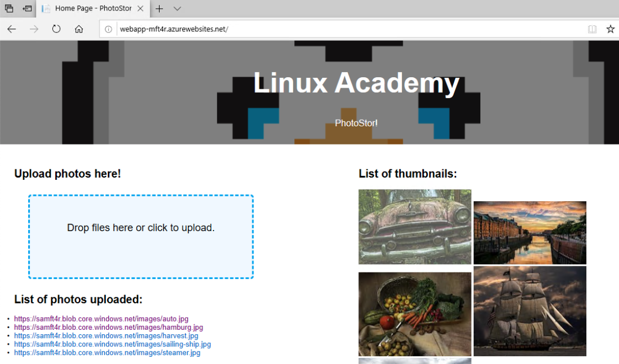The height and width of the screenshot is (364, 619).
Task: Click the browser Forward arrow
Action: click(34, 29)
